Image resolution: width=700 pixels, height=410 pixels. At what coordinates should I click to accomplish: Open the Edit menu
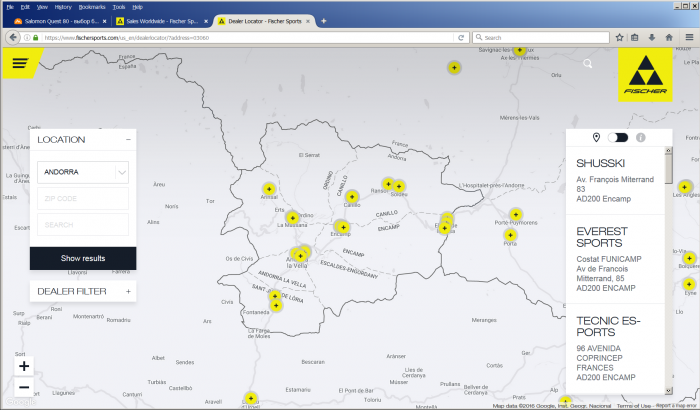pos(25,7)
